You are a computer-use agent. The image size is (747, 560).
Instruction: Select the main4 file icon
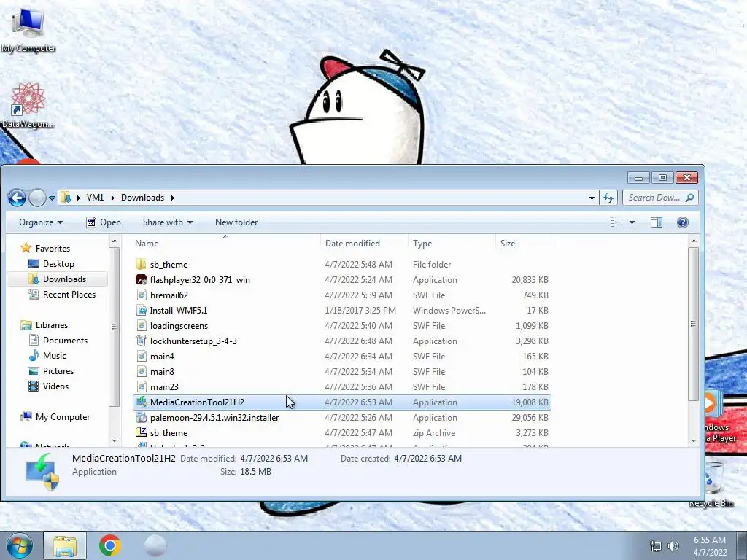141,356
